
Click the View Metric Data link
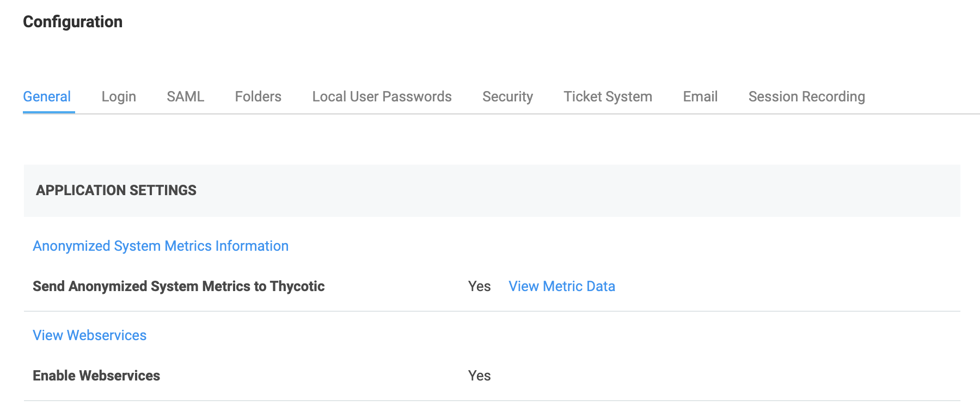coord(562,286)
